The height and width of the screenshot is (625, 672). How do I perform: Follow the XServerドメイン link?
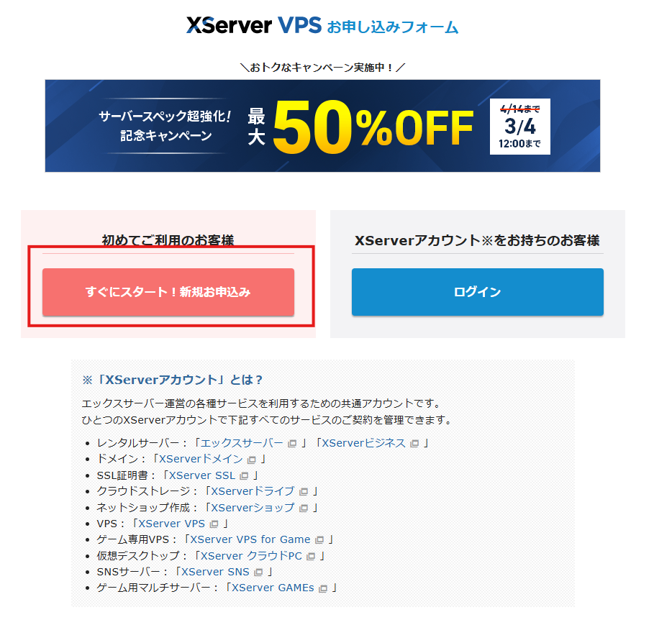point(201,459)
